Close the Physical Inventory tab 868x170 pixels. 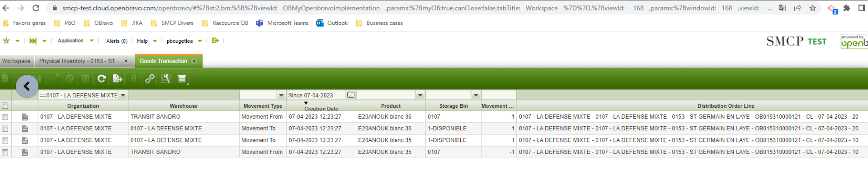pyautogui.click(x=126, y=61)
